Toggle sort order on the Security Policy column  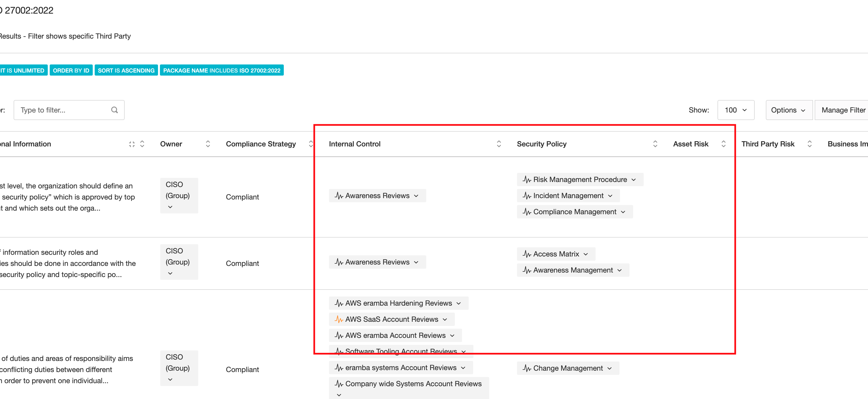pos(655,144)
